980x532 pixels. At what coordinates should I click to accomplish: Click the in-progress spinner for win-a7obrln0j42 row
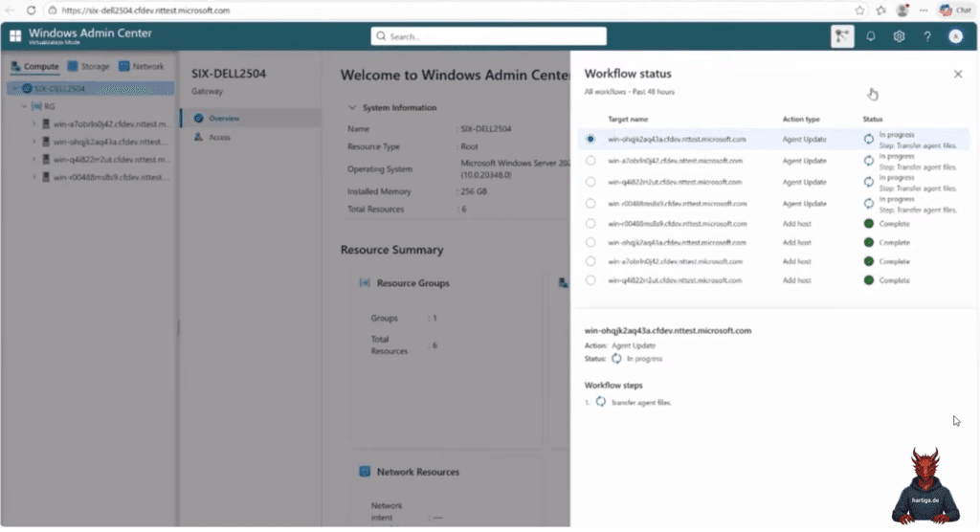click(869, 161)
